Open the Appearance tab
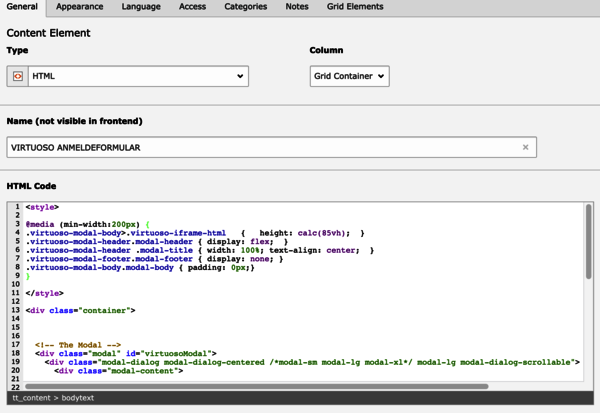 point(79,7)
